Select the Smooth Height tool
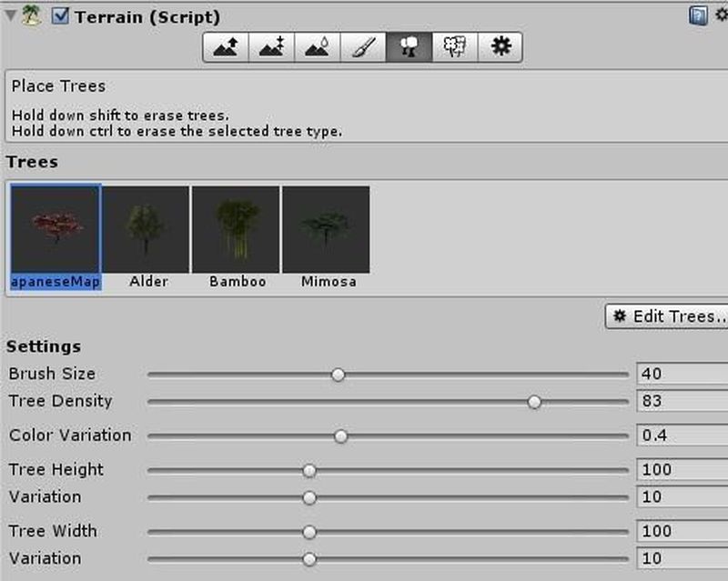Image resolution: width=728 pixels, height=581 pixels. [x=316, y=48]
